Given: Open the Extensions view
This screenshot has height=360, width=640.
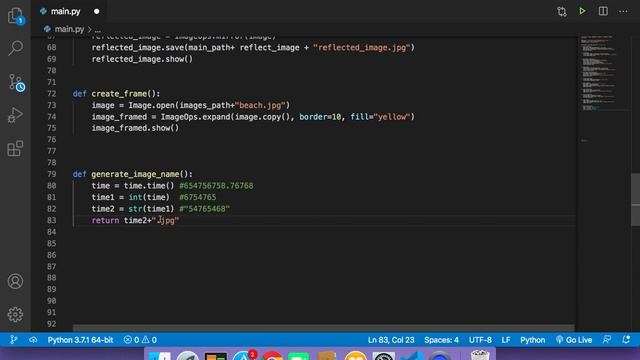Looking at the screenshot, I should [x=16, y=149].
